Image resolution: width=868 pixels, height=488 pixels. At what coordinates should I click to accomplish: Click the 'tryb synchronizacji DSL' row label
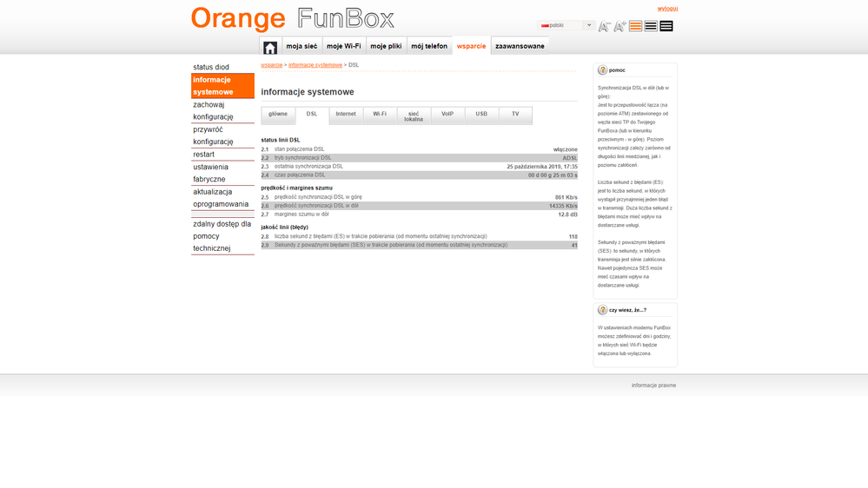303,158
